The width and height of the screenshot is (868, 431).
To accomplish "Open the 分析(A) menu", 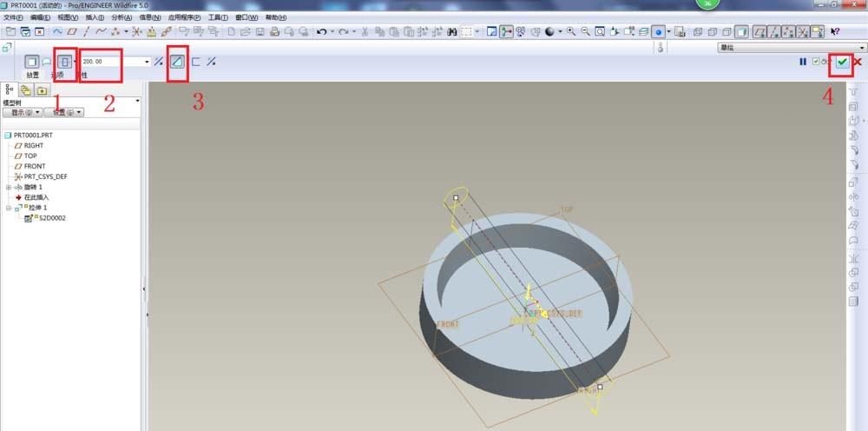I will [x=122, y=17].
